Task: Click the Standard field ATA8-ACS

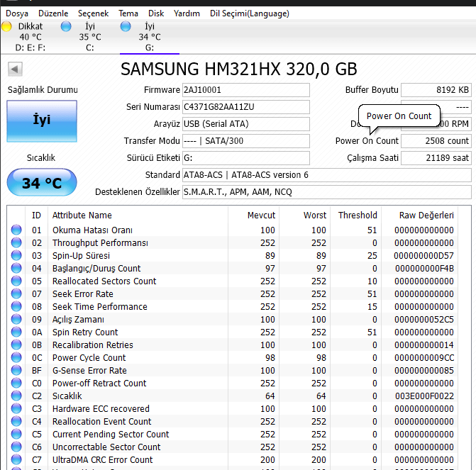Action: click(x=326, y=175)
